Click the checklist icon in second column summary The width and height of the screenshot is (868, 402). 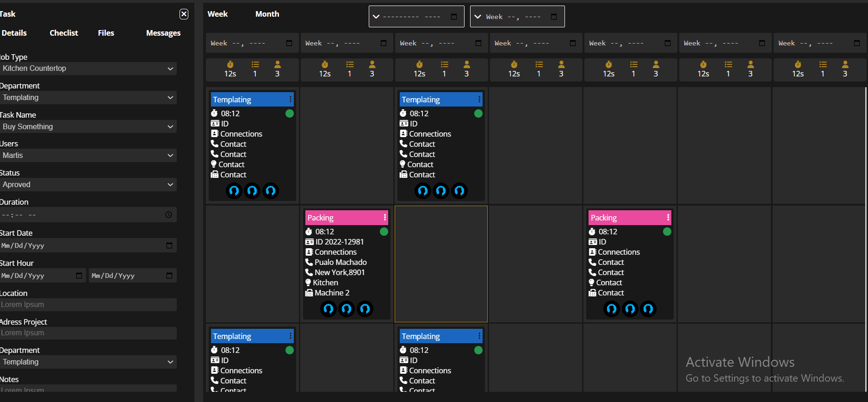click(x=350, y=64)
